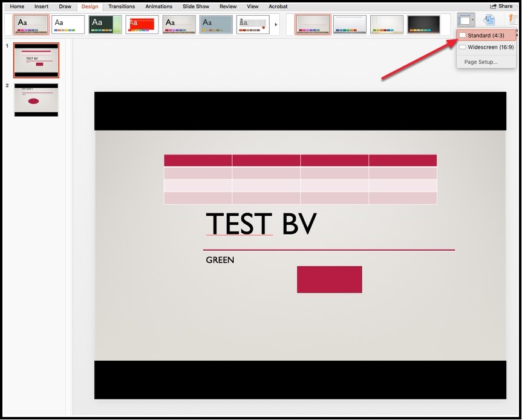The width and height of the screenshot is (522, 420).
Task: Click the Format Background icon
Action: coord(488,19)
